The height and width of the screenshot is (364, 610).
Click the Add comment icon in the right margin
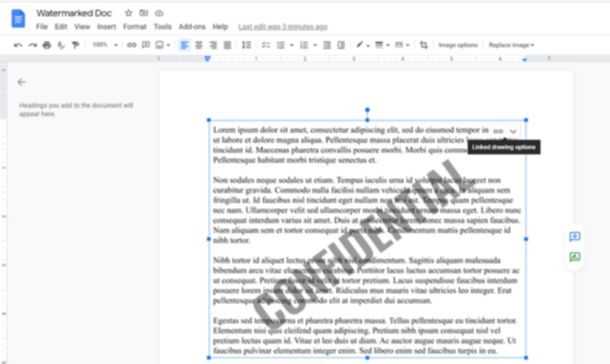coord(574,236)
